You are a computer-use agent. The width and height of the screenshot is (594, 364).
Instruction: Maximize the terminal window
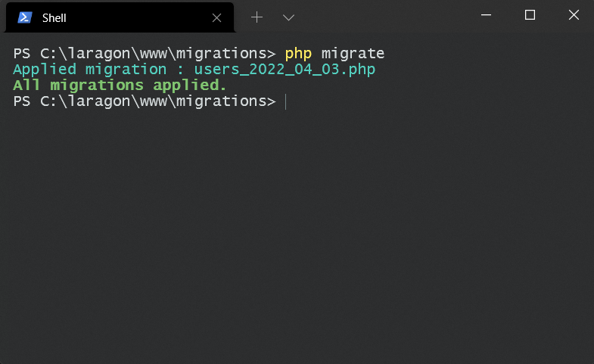click(530, 15)
